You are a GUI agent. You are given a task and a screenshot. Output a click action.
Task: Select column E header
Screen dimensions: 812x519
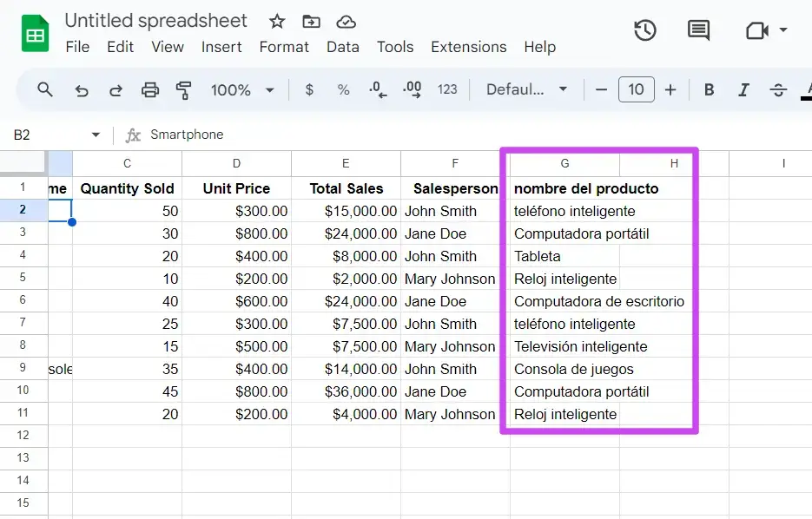tap(346, 163)
